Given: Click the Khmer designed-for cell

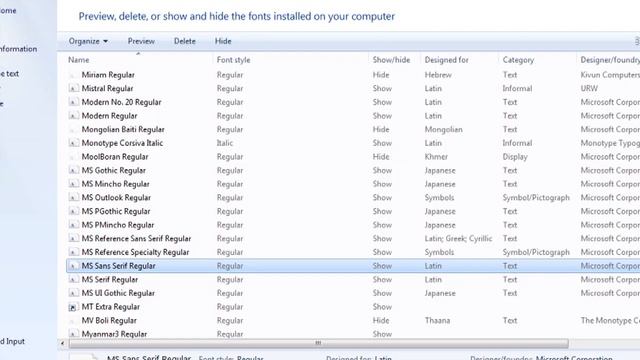Looking at the screenshot, I should [x=436, y=157].
